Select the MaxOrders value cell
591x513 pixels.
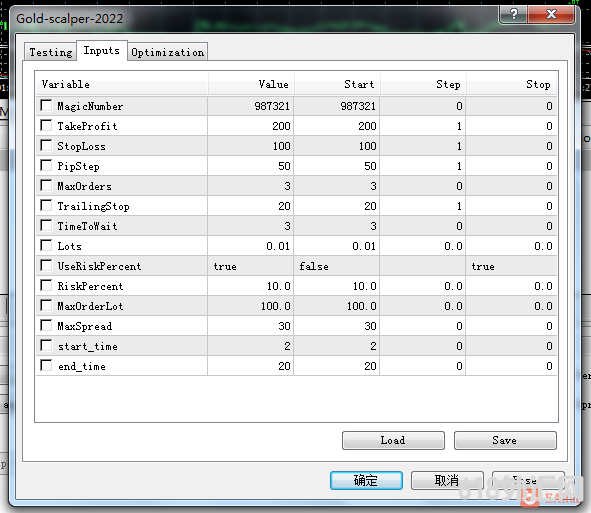[x=251, y=186]
